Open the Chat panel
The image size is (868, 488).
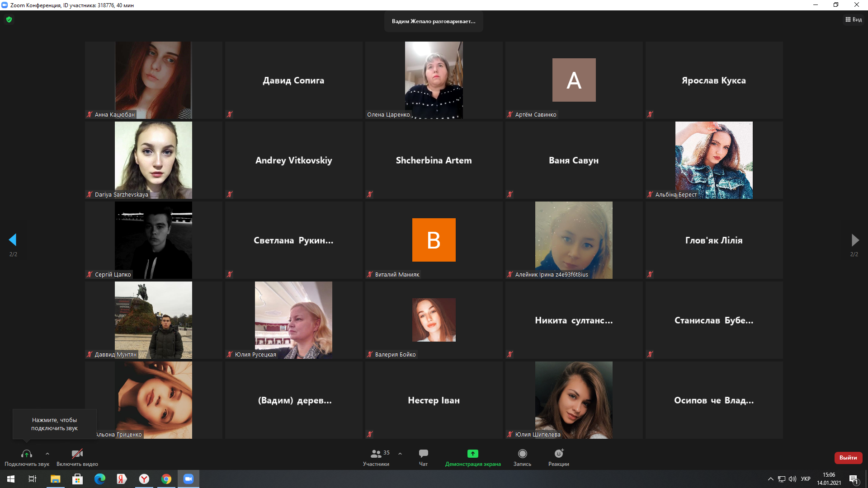(x=423, y=454)
